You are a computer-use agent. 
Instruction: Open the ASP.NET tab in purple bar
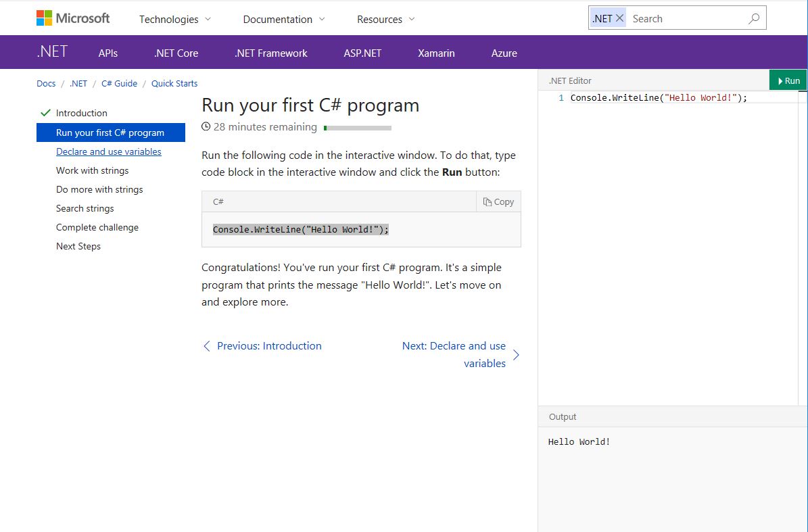tap(362, 53)
